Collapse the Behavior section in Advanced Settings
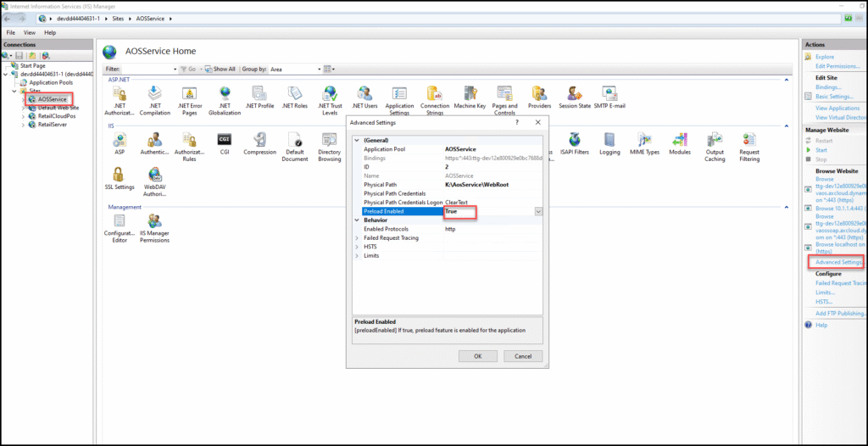 pos(357,220)
